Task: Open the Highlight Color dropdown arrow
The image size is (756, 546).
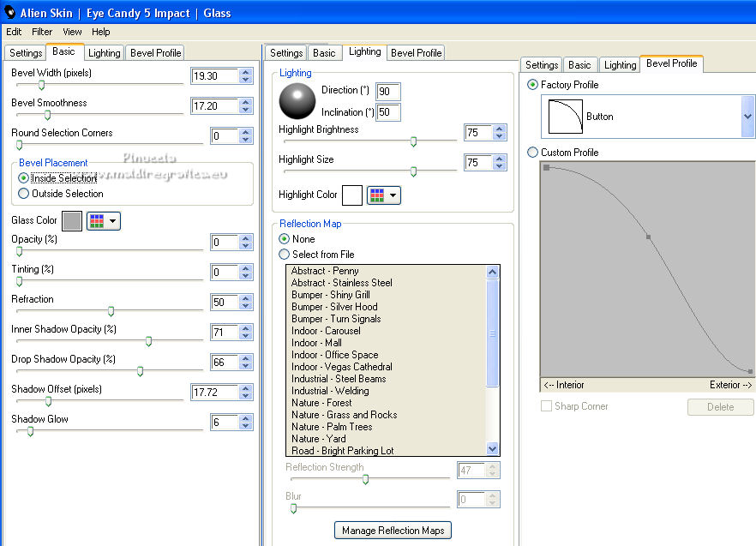Action: click(393, 195)
